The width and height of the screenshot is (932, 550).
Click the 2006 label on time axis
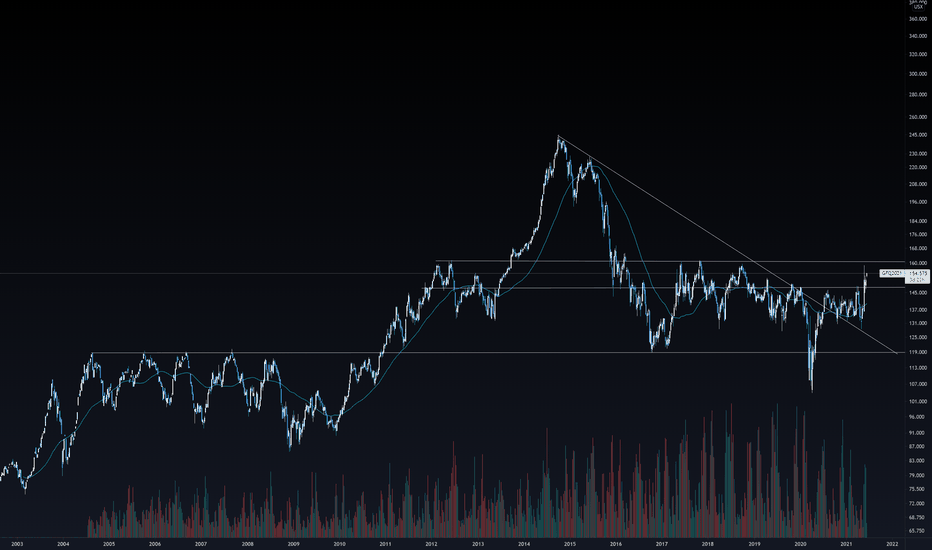pos(155,544)
